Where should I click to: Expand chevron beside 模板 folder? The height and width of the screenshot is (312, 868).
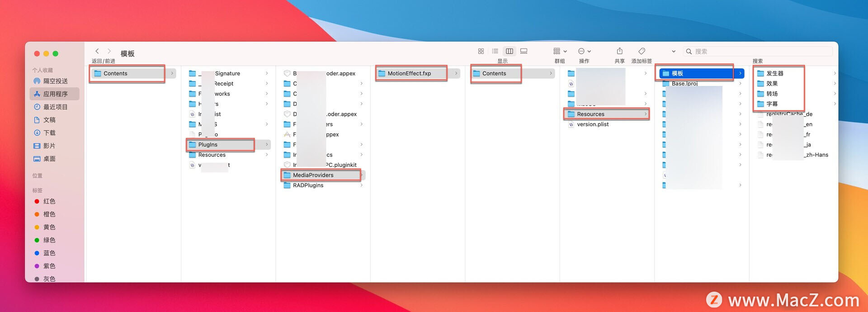[740, 73]
